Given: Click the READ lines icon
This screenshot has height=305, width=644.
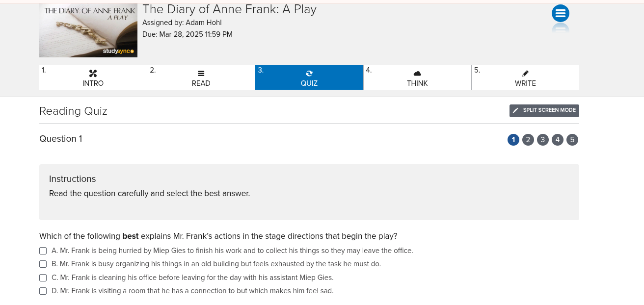Looking at the screenshot, I should click(x=201, y=74).
